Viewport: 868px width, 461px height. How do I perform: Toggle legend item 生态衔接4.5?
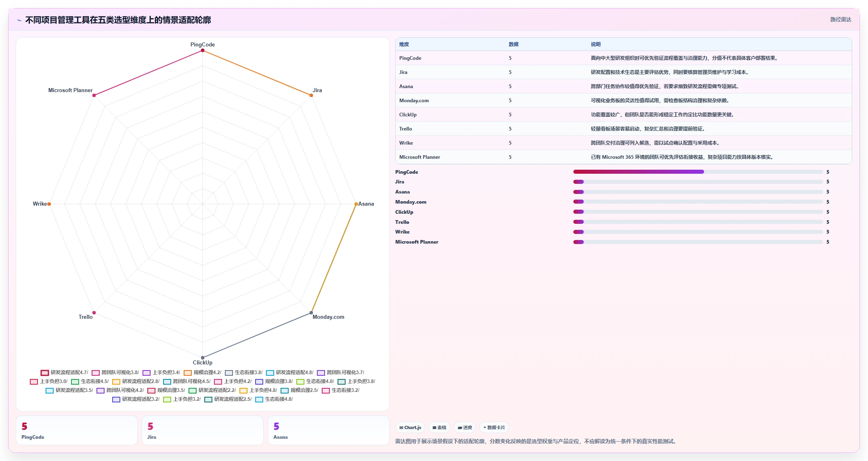click(x=90, y=381)
